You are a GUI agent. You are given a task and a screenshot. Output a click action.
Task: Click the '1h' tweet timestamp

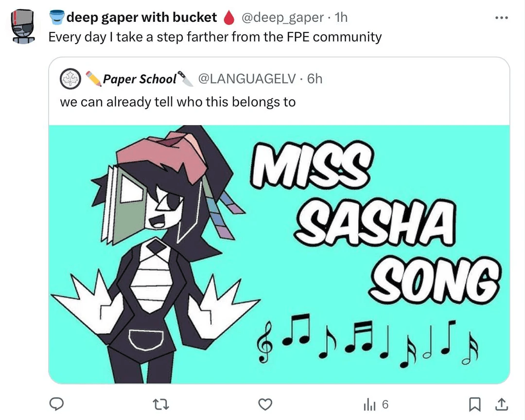341,18
